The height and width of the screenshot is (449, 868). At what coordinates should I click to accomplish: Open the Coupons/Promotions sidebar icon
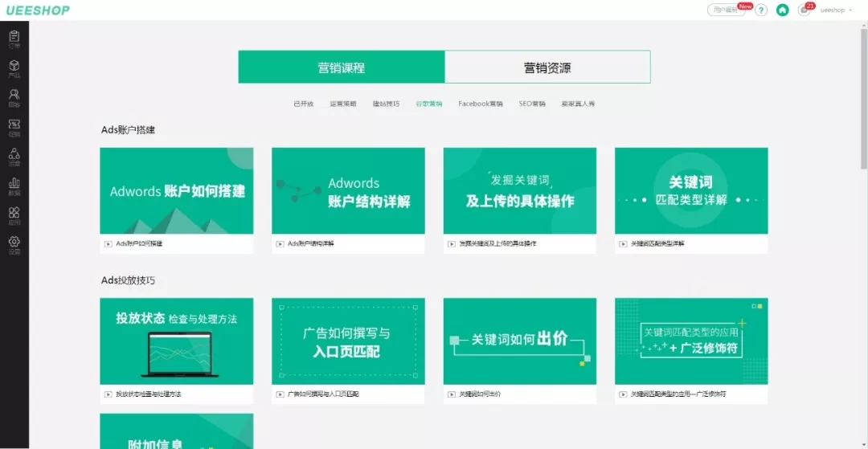point(14,127)
